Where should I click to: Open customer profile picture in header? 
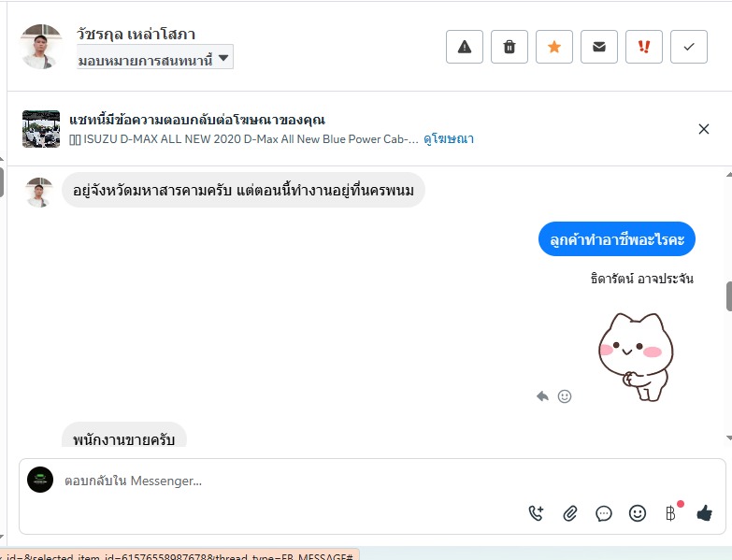pos(41,47)
